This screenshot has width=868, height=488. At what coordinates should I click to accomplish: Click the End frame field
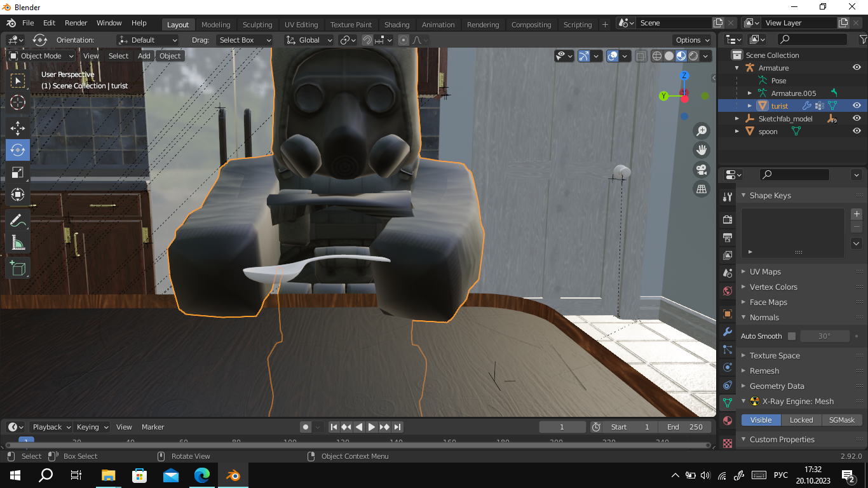[x=685, y=427]
